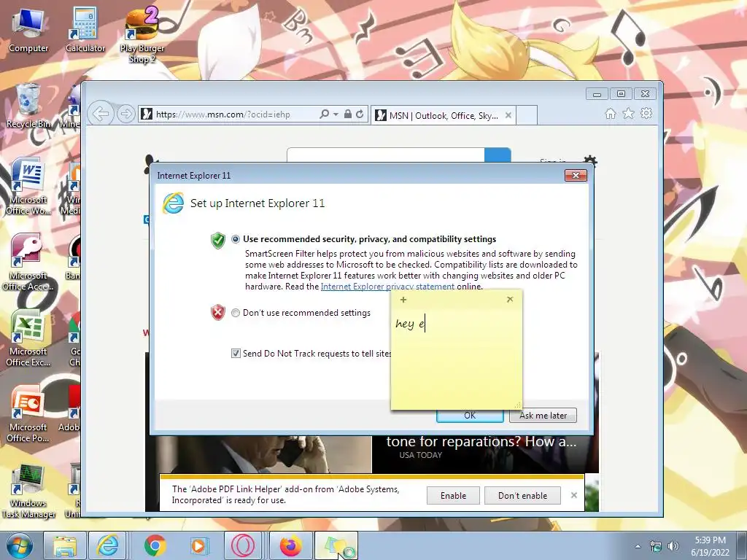Open Microsoft Office Access shortcut

click(x=28, y=262)
